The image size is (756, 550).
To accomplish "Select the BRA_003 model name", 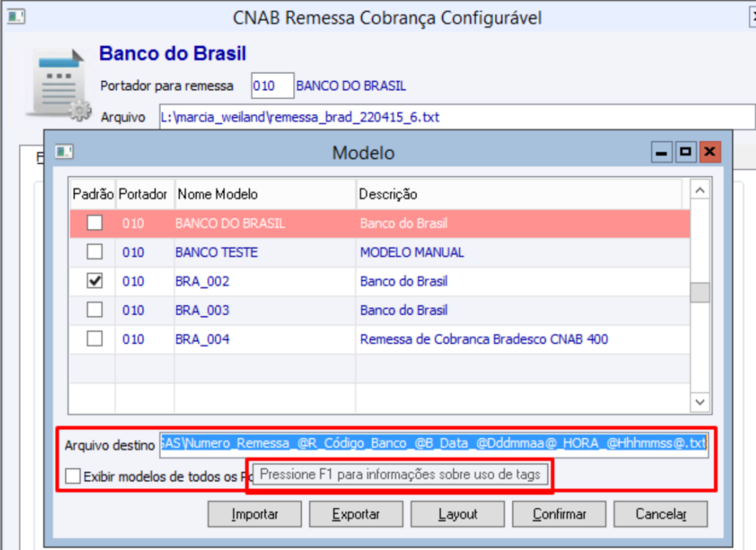I will tap(202, 311).
